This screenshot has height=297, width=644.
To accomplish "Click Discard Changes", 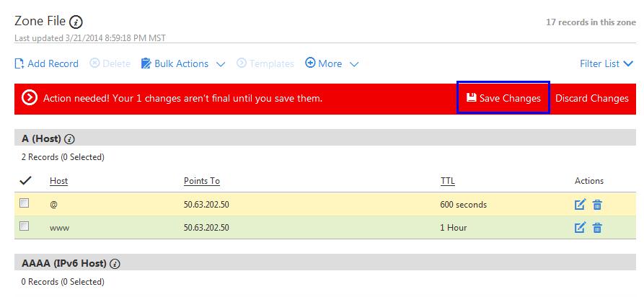I will 591,98.
